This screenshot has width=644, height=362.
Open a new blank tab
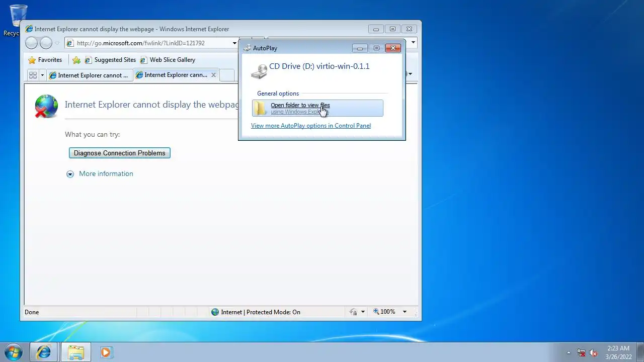pos(227,75)
